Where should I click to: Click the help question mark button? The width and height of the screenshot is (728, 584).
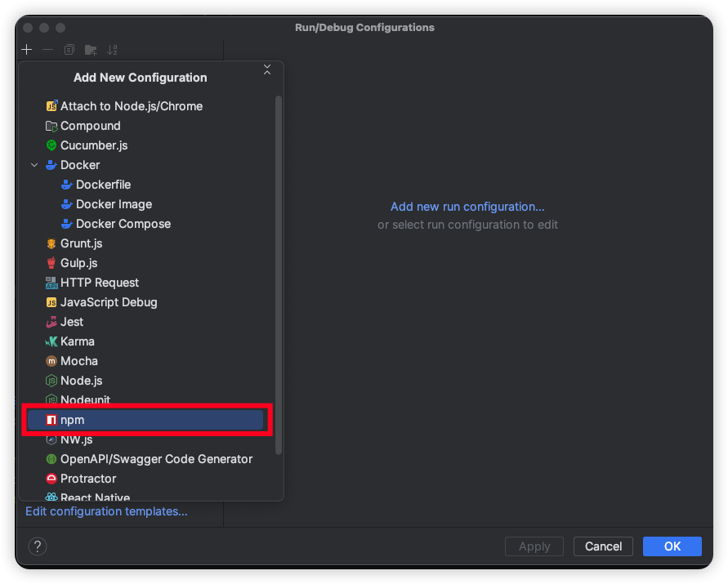pyautogui.click(x=38, y=546)
